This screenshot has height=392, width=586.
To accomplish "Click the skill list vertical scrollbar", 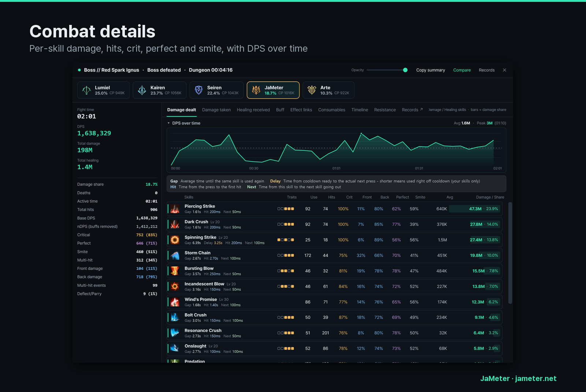I will pos(510,253).
